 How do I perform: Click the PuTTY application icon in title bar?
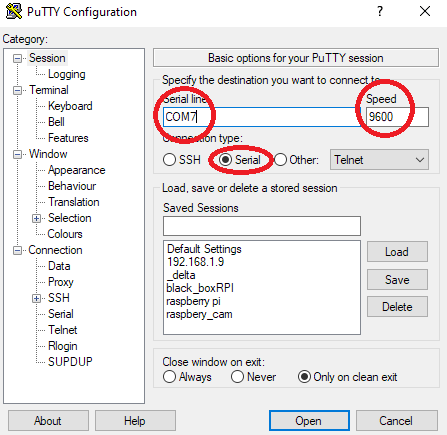[14, 11]
